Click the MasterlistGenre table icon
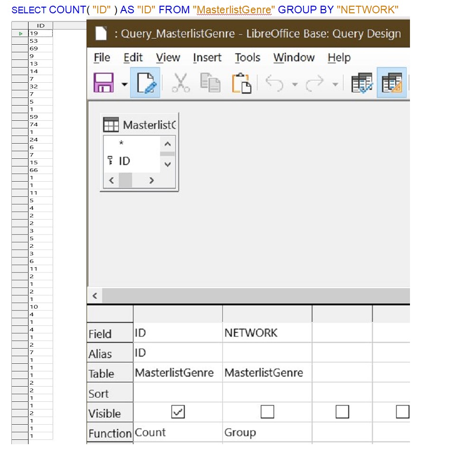 click(x=111, y=125)
